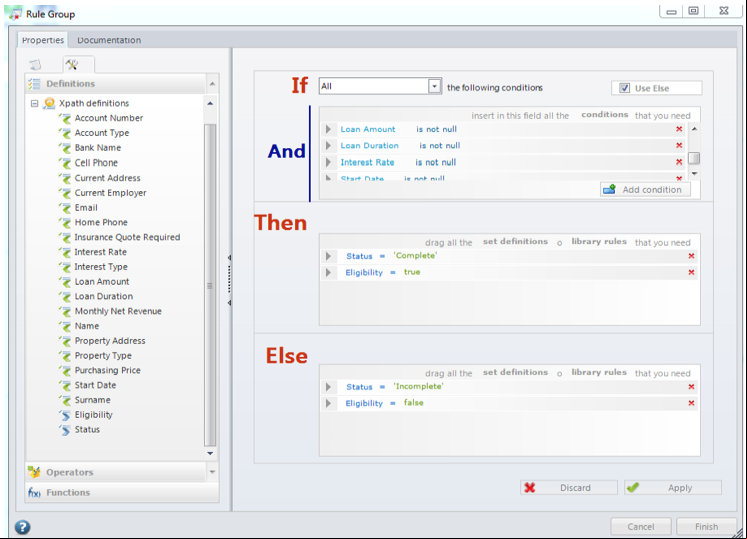Click the definitions tree scroll up arrow
747x539 pixels.
[210, 103]
